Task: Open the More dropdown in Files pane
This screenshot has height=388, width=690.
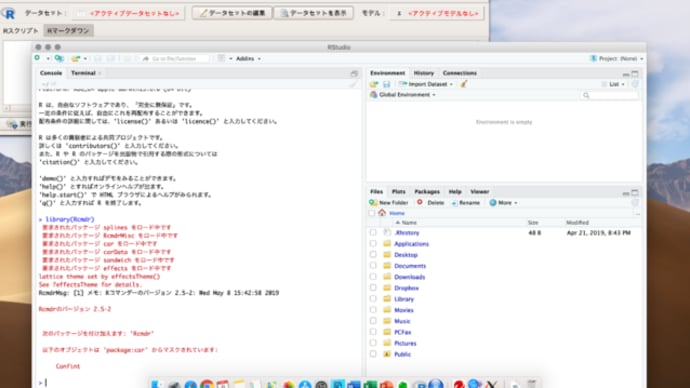Action: point(503,203)
